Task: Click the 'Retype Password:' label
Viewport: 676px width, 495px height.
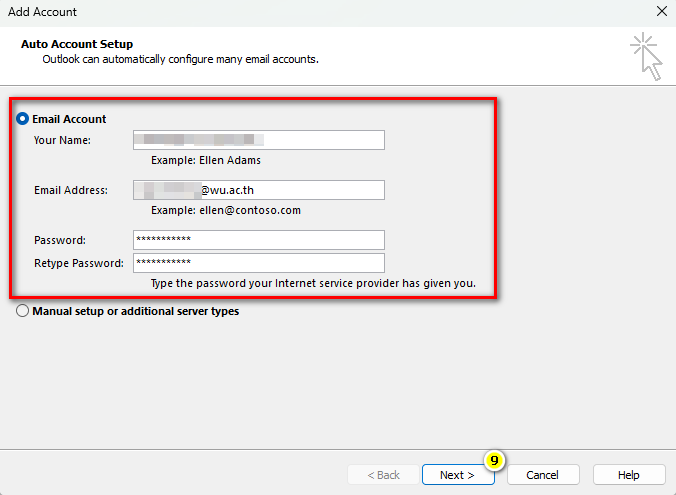Action: 78,263
